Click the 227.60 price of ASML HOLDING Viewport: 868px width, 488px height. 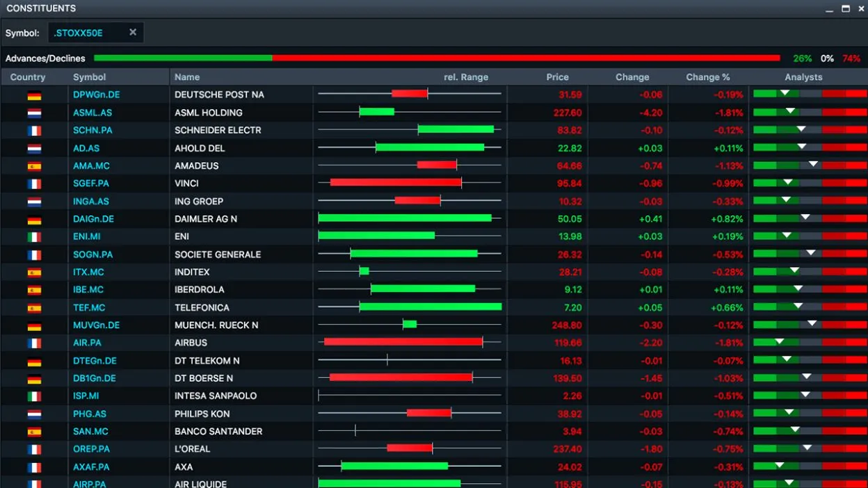point(568,113)
